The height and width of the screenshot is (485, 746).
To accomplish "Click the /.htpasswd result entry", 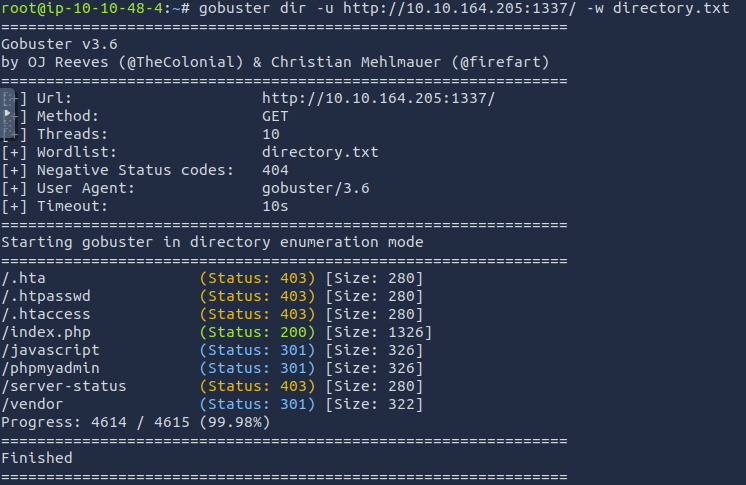I will coord(46,297).
